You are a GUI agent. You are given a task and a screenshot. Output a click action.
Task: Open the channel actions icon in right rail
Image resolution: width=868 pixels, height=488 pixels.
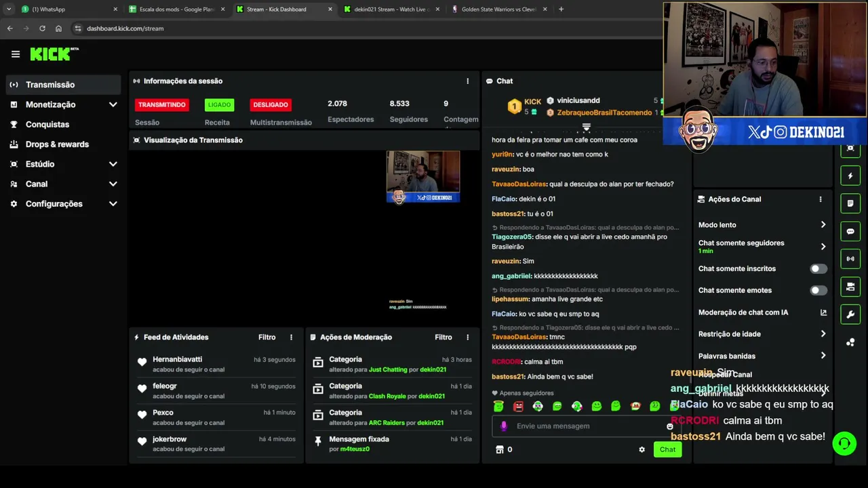pyautogui.click(x=850, y=287)
